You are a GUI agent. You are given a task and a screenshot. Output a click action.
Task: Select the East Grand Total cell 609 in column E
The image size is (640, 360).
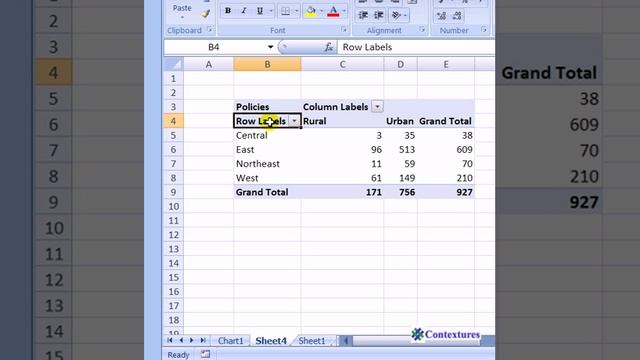(446, 149)
